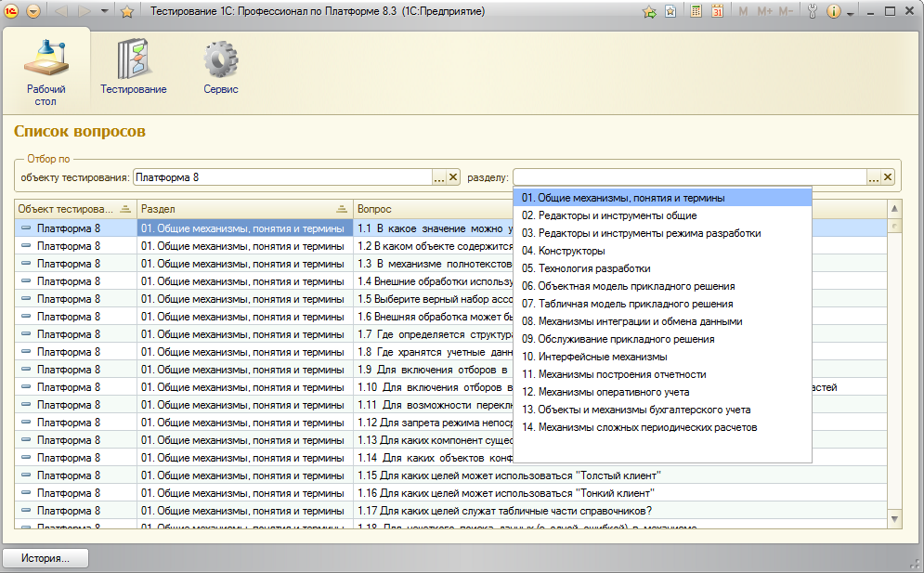This screenshot has height=573, width=924.
Task: Open selection for объекту тестирования field
Action: tap(439, 177)
